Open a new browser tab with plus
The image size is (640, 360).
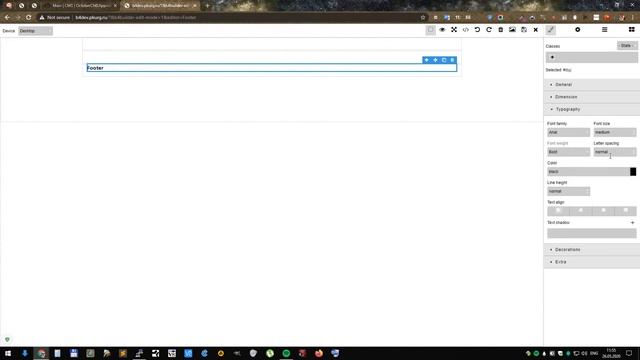(207, 6)
